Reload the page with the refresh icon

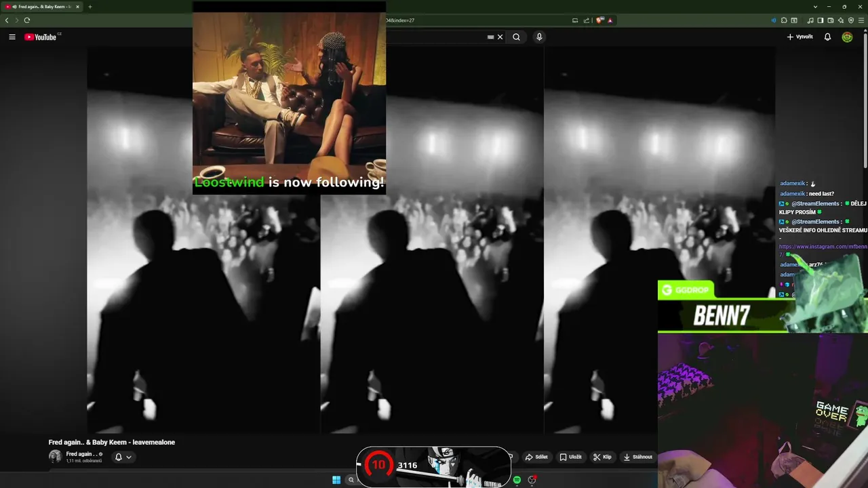coord(27,20)
